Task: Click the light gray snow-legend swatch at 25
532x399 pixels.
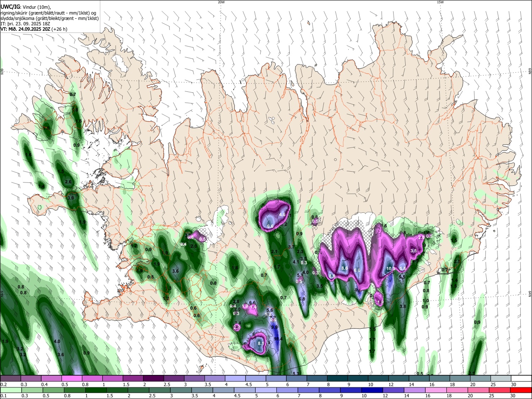Action: click(x=500, y=379)
